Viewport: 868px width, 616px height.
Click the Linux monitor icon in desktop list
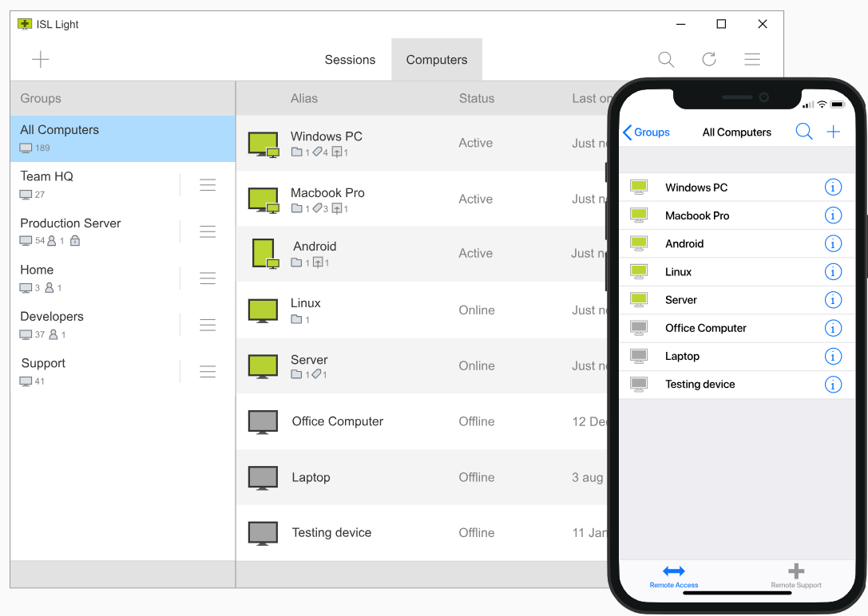pos(263,310)
